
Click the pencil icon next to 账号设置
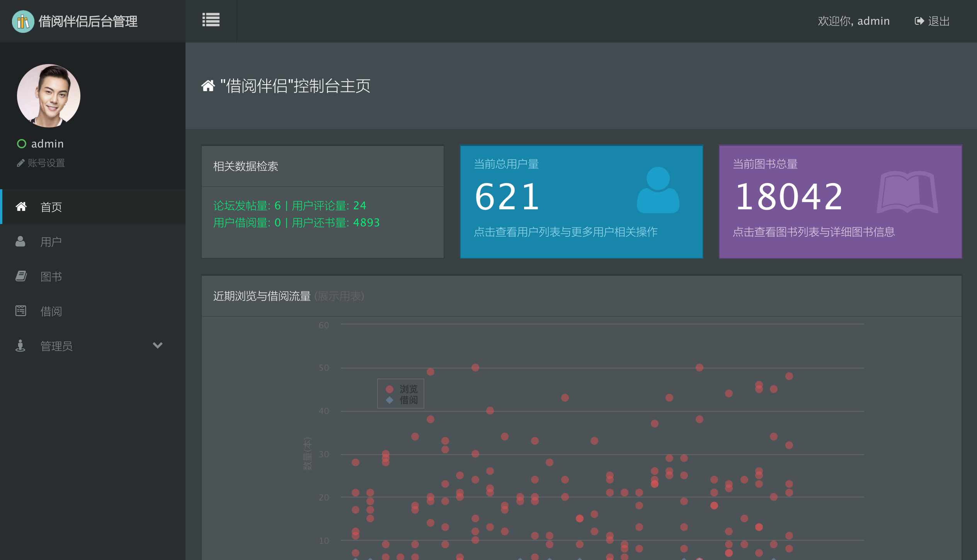click(20, 163)
